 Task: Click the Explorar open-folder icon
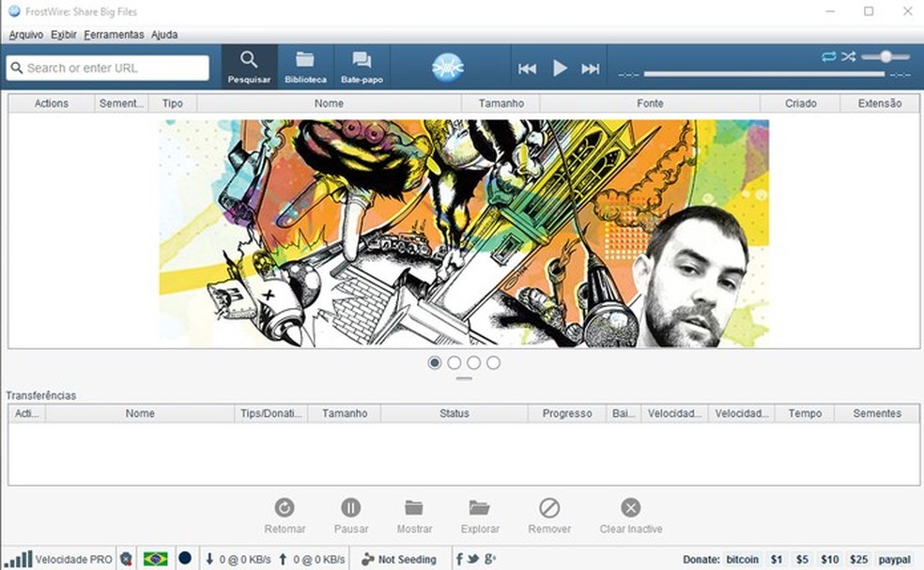pyautogui.click(x=480, y=507)
